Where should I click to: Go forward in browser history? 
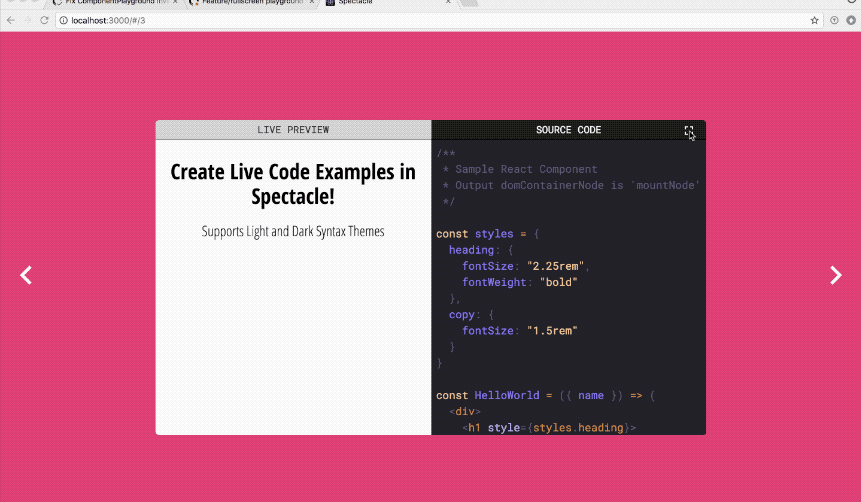27,20
